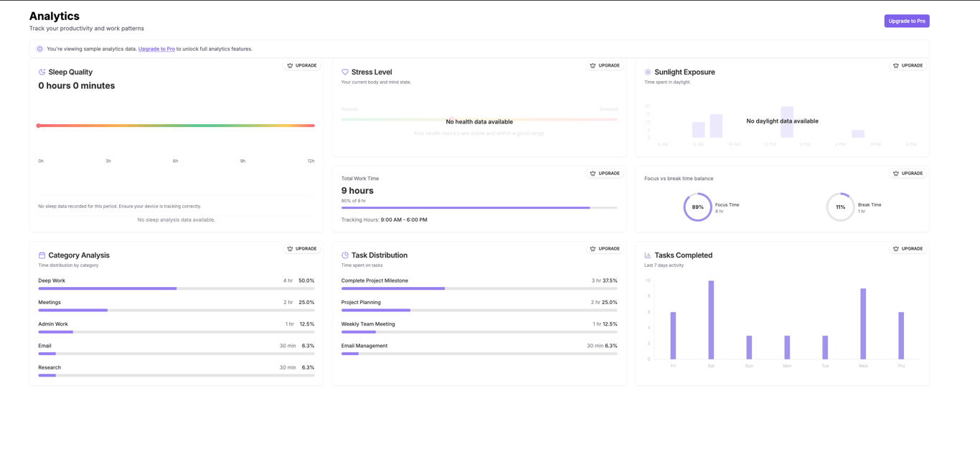The image size is (980, 467).
Task: Click UPGRADE on the Total Work Time card
Action: coord(605,173)
